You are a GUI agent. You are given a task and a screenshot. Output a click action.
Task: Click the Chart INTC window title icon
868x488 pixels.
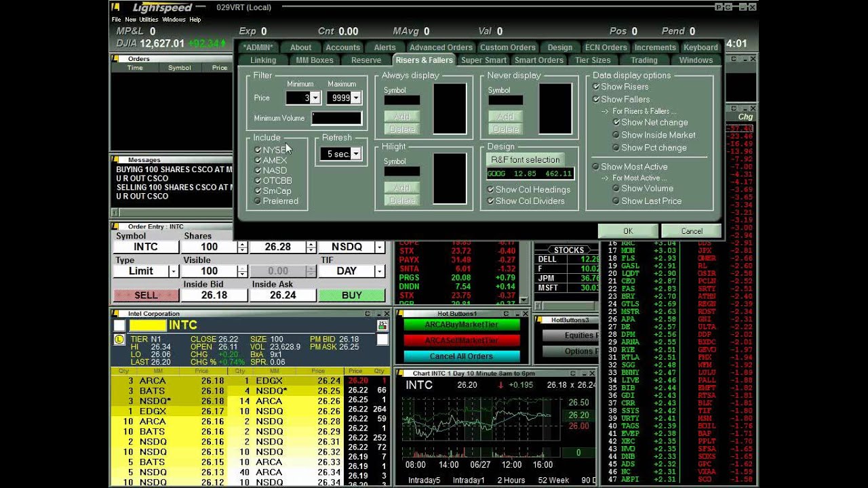(x=399, y=373)
